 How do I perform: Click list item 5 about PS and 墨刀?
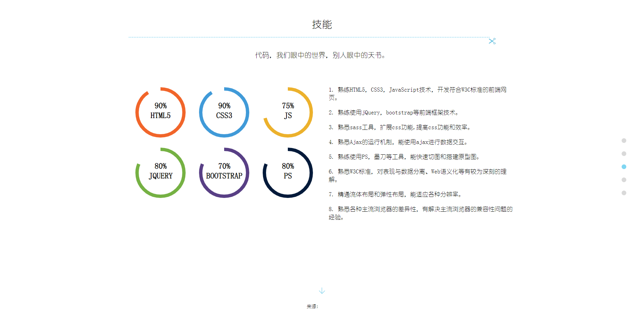404,157
